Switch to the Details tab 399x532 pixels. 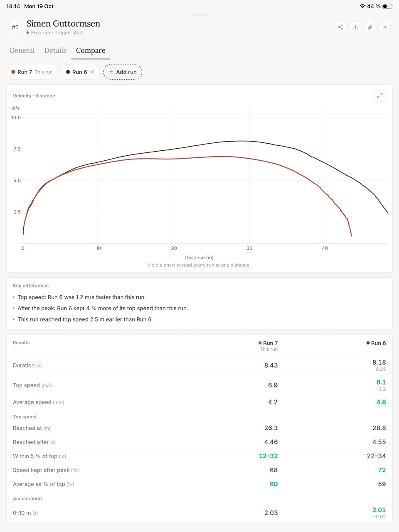[55, 50]
